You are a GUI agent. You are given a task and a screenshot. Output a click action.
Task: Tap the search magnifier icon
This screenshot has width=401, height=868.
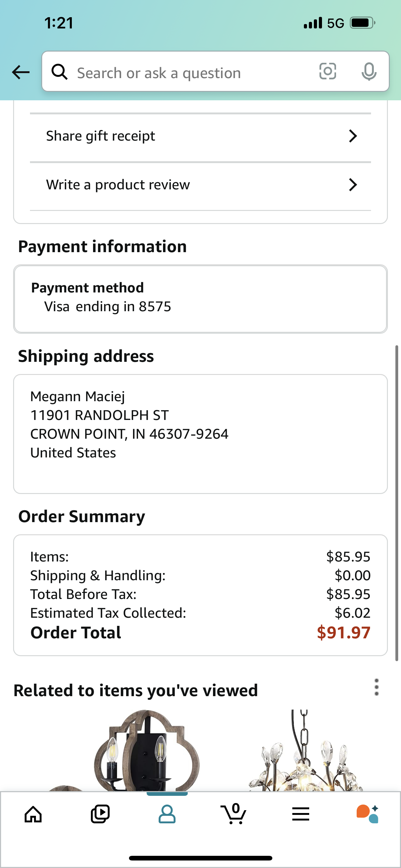(x=60, y=72)
